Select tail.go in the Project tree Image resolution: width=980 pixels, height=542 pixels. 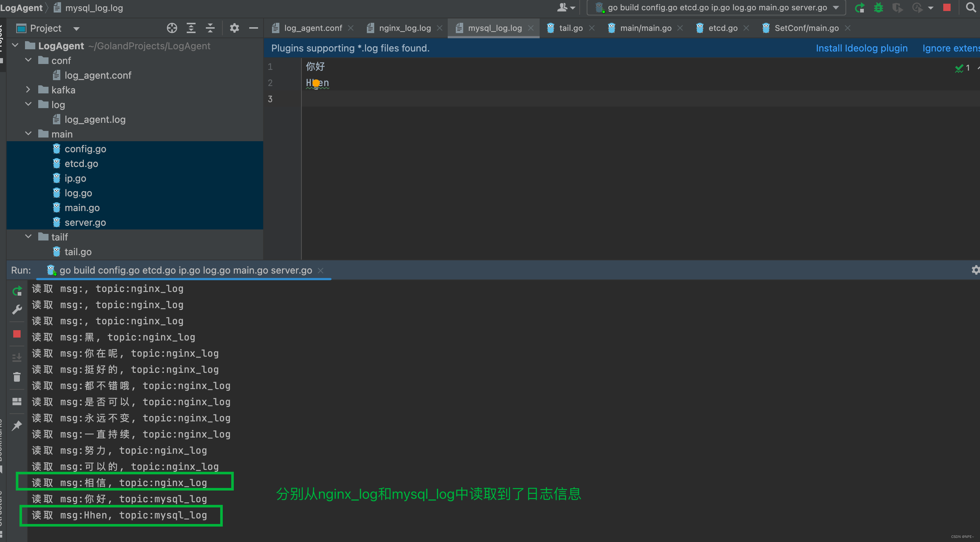click(x=78, y=252)
